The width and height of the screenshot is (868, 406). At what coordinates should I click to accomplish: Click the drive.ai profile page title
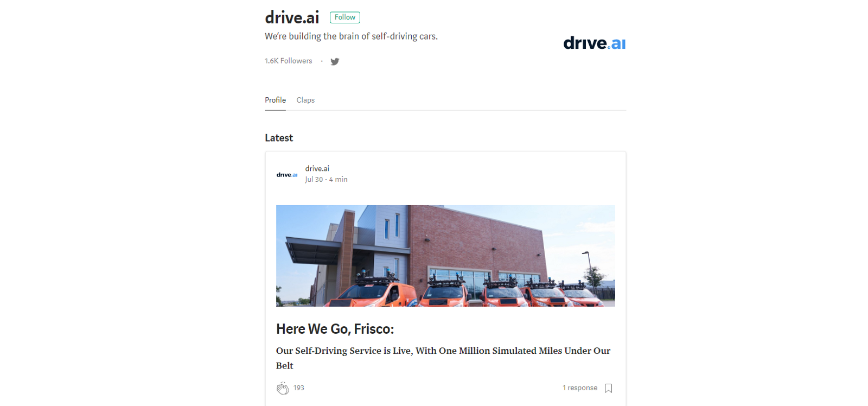[292, 17]
